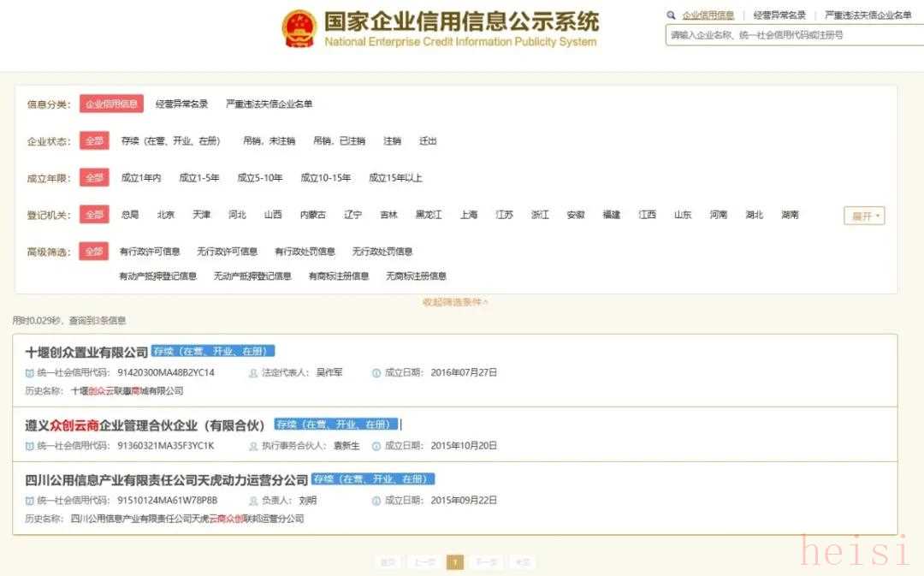Select 有行政处罚信息 in advanced filters

click(305, 252)
